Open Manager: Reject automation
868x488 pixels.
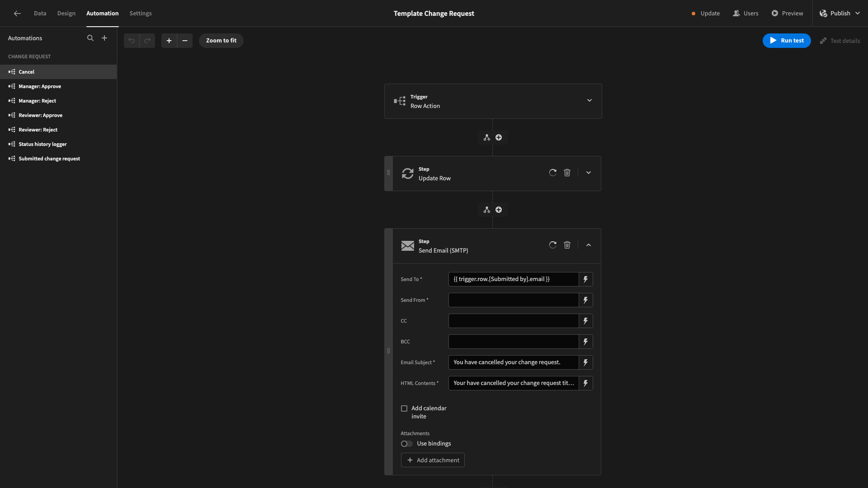pyautogui.click(x=58, y=101)
